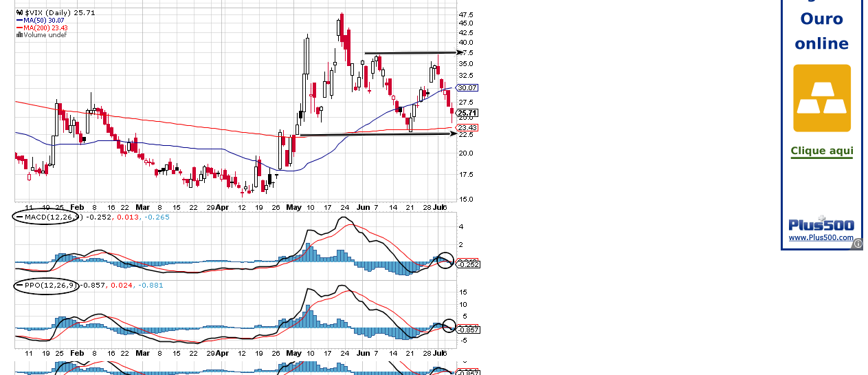The width and height of the screenshot is (868, 375).
Task: Click the -0.252 value tag in the MACD panel
Action: click(x=468, y=265)
